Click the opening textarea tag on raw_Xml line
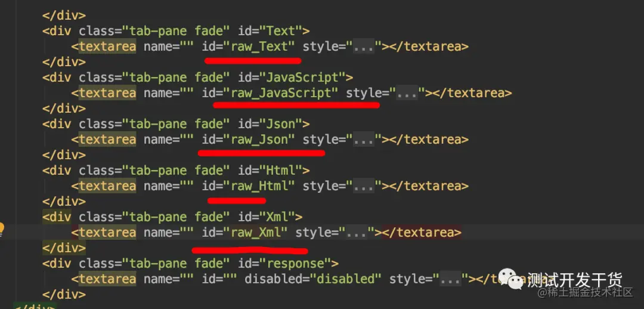Screen dimensions: 644x309 click(x=104, y=233)
